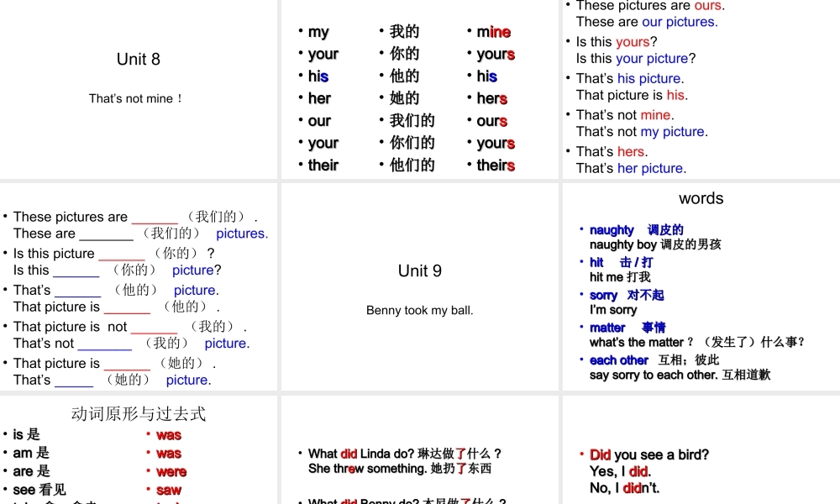Click 'see 看见' in the verb list

39,490
